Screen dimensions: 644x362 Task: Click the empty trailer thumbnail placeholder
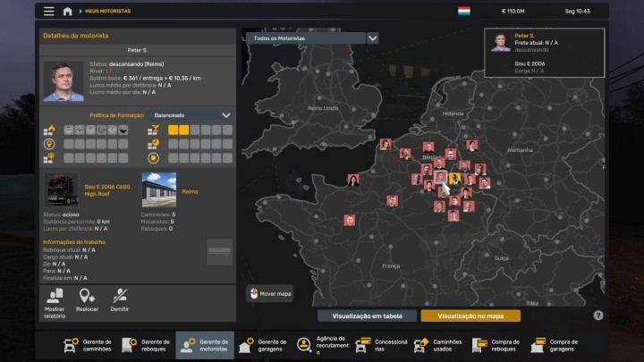coord(219,252)
